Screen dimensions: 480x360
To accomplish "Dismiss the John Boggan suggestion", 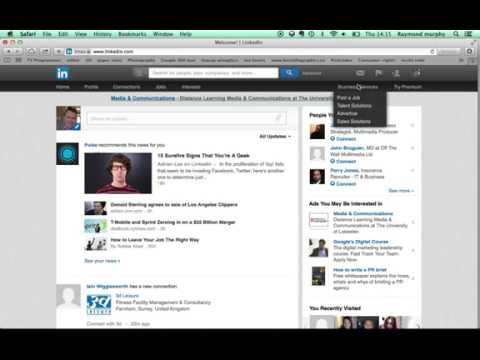I will tap(413, 148).
